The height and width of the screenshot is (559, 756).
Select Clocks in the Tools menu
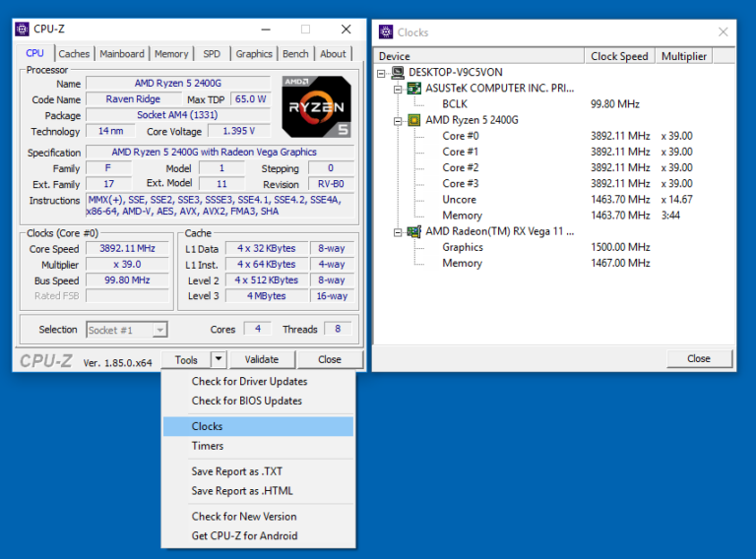(259, 426)
